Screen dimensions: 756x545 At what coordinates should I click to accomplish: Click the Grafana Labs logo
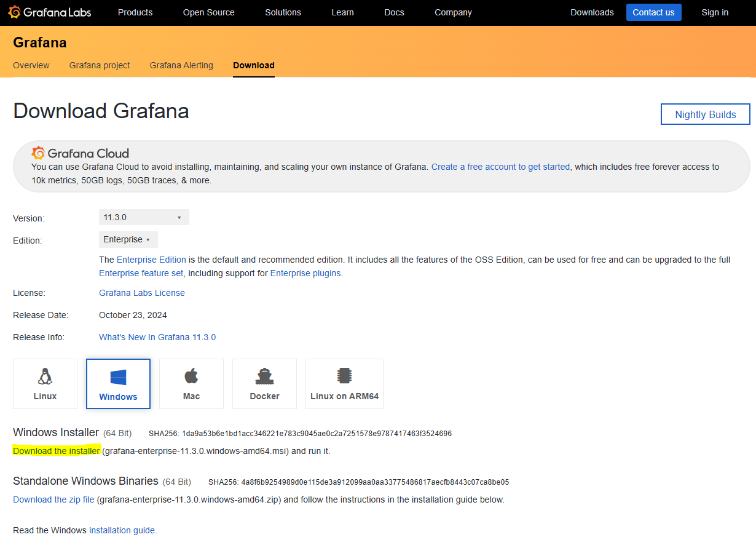[50, 12]
